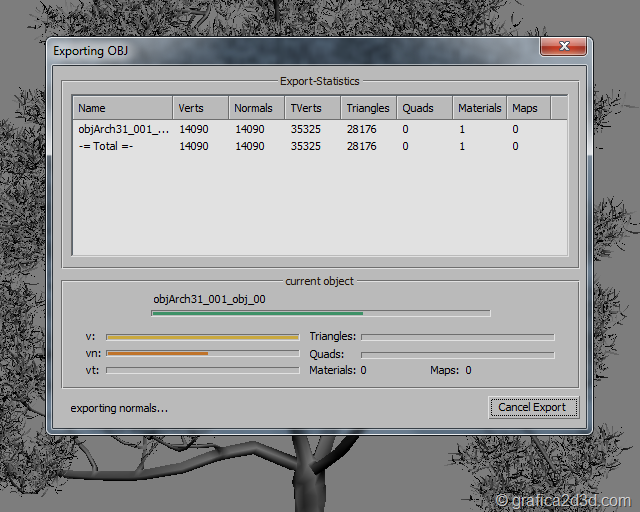This screenshot has width=640, height=512.
Task: Click the TVerts column header
Action: tap(313, 108)
